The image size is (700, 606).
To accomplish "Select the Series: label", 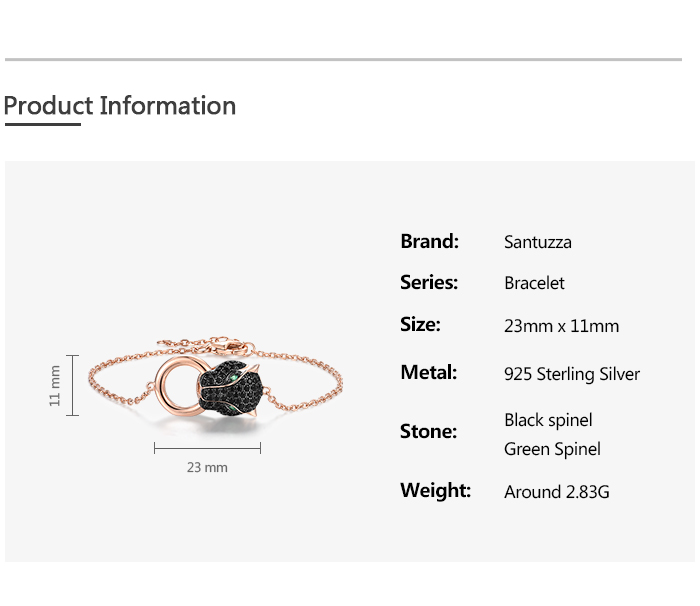I will tap(429, 283).
